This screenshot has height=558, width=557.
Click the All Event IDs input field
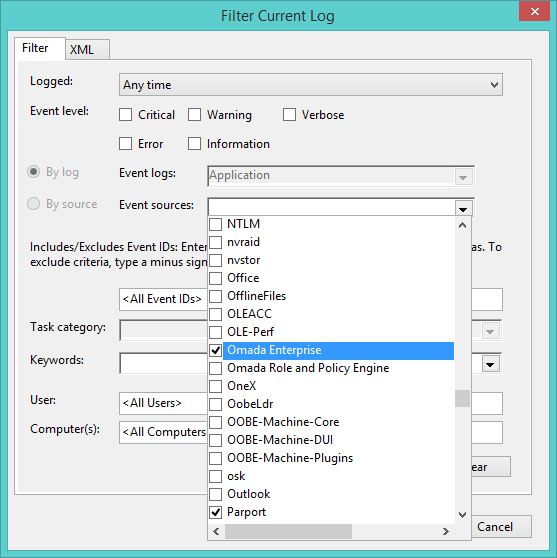click(x=311, y=299)
